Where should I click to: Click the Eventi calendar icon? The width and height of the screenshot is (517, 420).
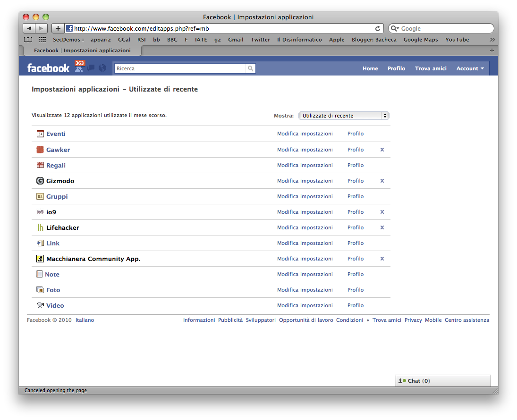pyautogui.click(x=40, y=134)
